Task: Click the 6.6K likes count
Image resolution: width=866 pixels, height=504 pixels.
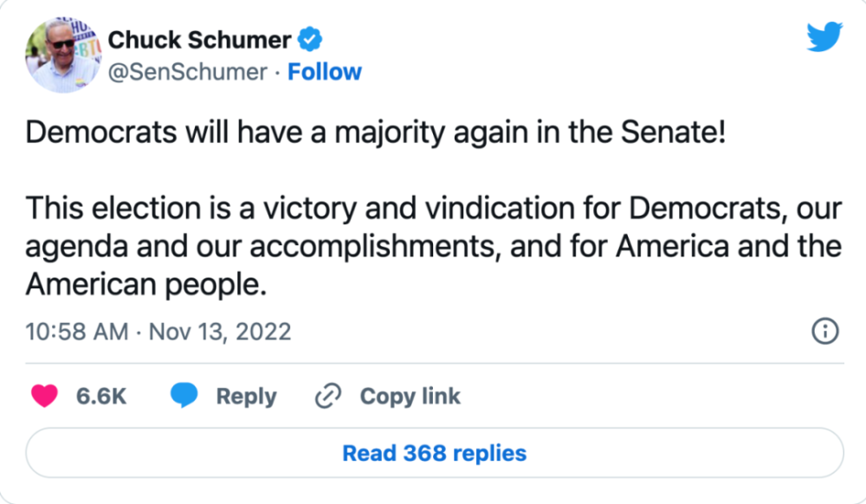Action: point(101,397)
